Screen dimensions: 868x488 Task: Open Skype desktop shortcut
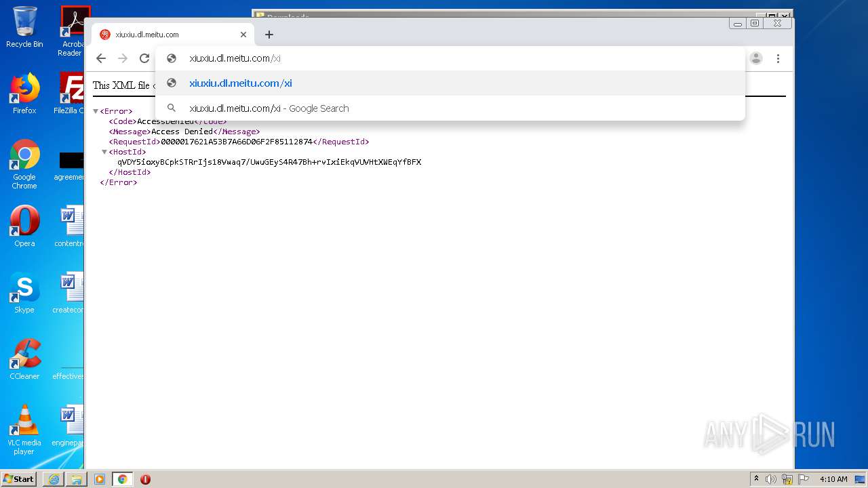point(24,293)
